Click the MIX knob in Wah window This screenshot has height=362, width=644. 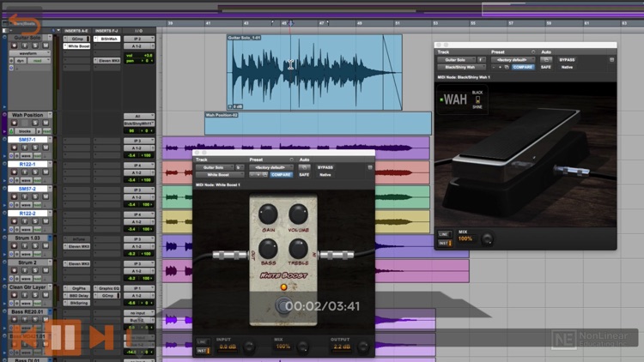(x=487, y=239)
